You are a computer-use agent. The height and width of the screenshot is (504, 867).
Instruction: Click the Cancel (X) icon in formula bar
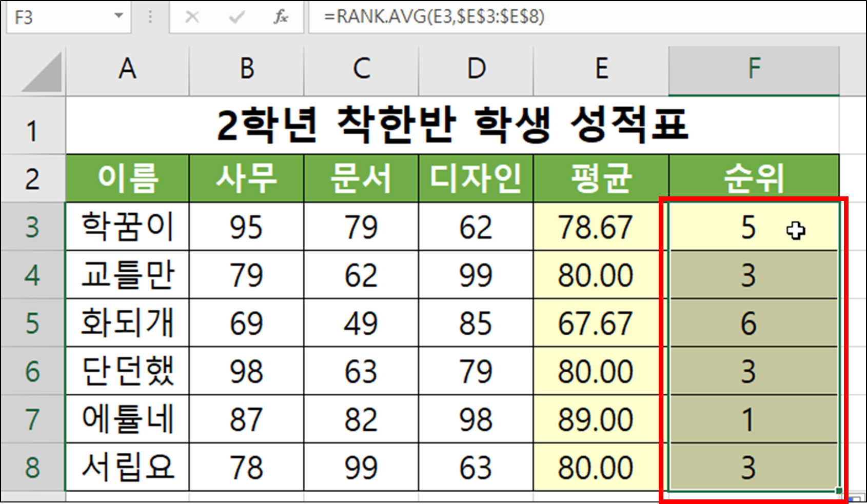click(192, 17)
